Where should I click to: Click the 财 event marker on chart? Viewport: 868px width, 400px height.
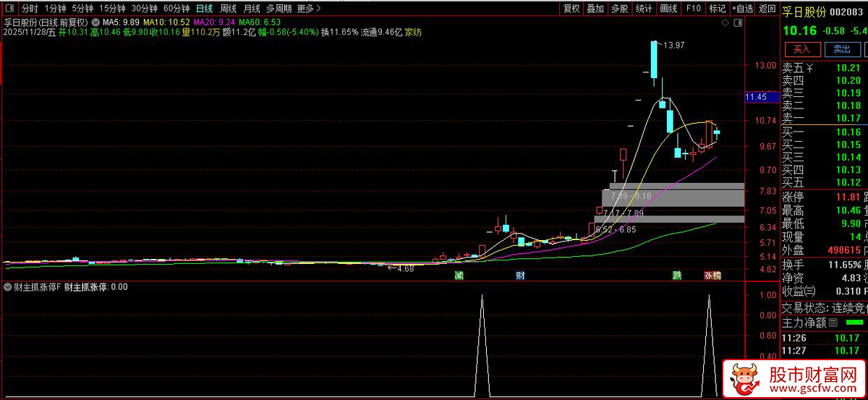(520, 276)
